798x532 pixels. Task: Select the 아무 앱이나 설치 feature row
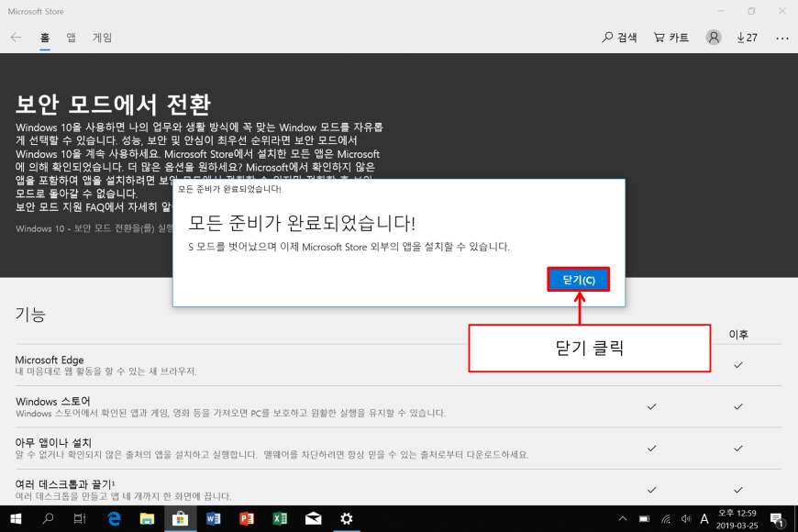398,449
